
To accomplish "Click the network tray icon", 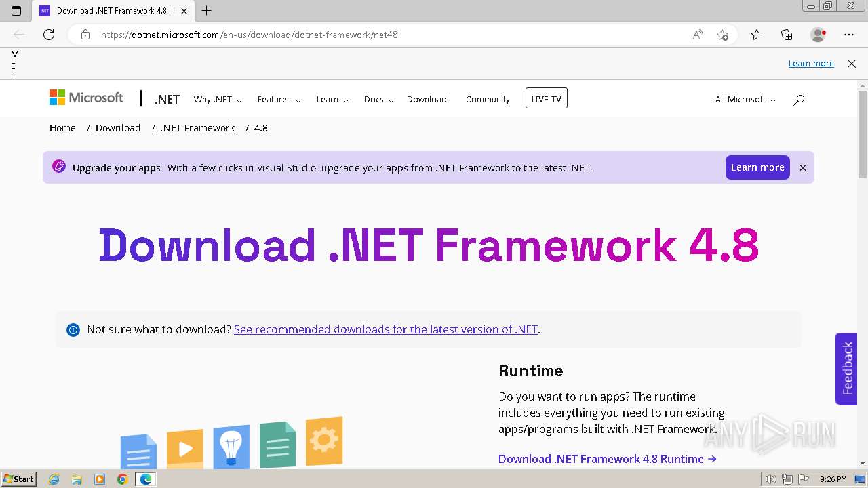I will (787, 479).
